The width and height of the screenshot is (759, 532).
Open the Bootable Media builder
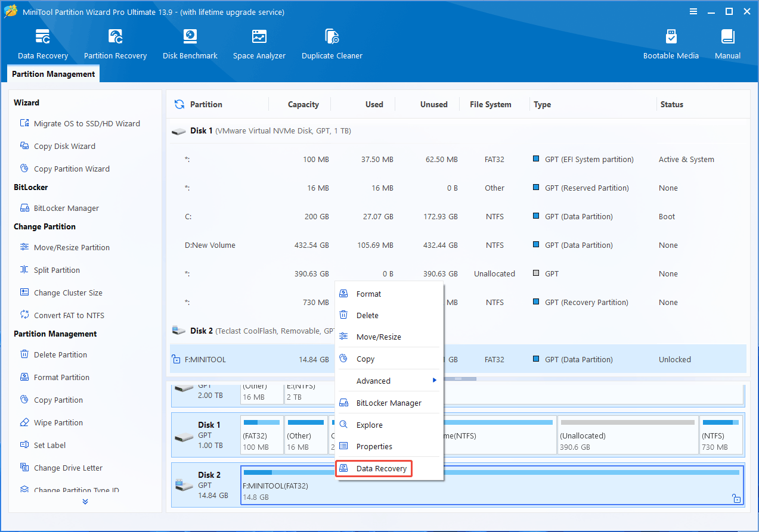point(671,44)
